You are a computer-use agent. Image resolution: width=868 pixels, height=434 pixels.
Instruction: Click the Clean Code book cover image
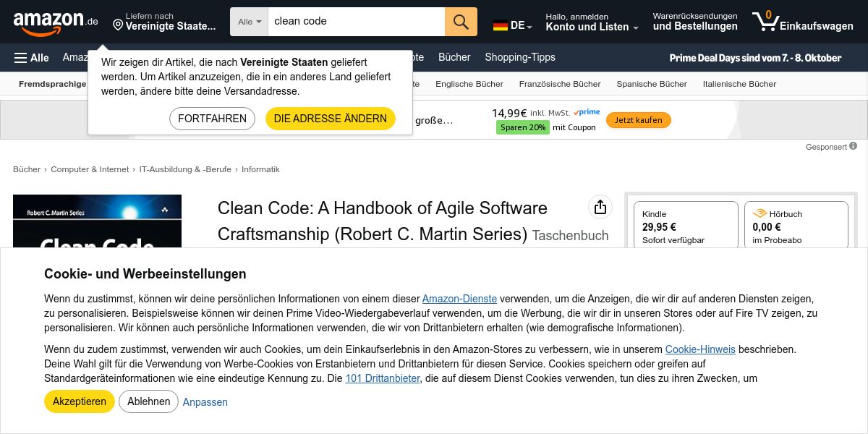[97, 221]
